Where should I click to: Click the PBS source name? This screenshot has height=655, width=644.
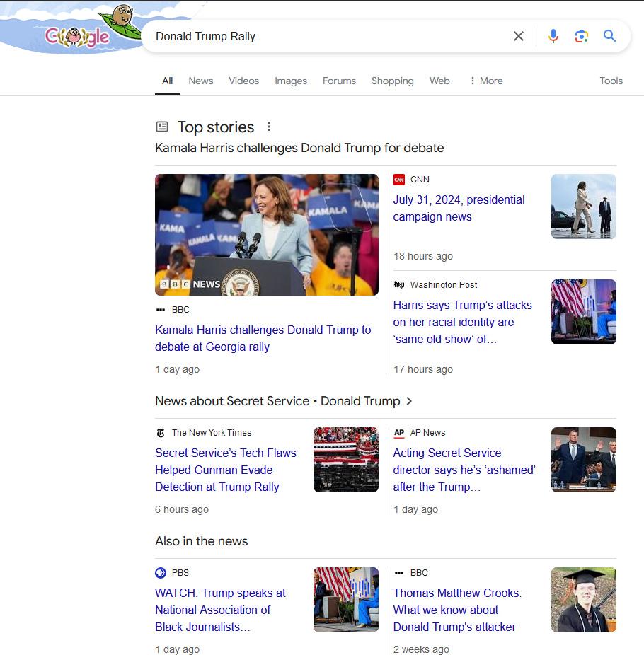pyautogui.click(x=180, y=573)
